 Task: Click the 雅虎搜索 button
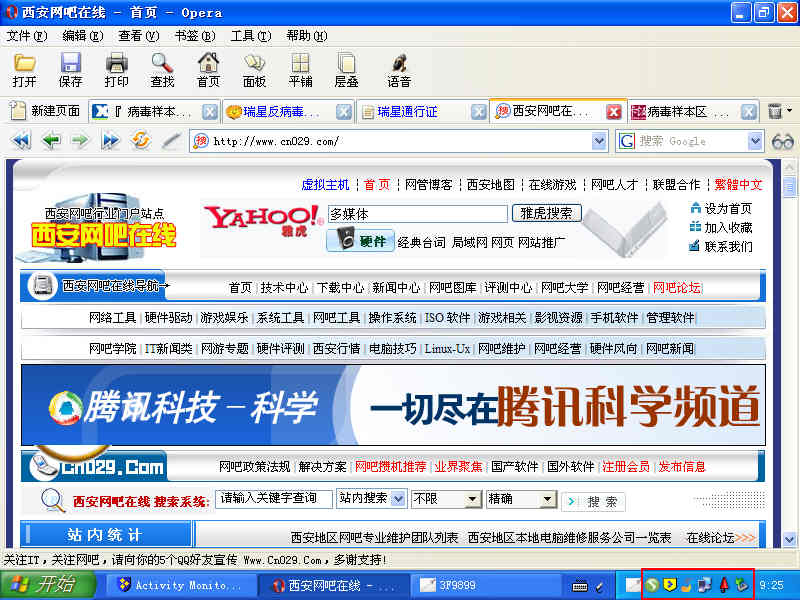click(546, 213)
